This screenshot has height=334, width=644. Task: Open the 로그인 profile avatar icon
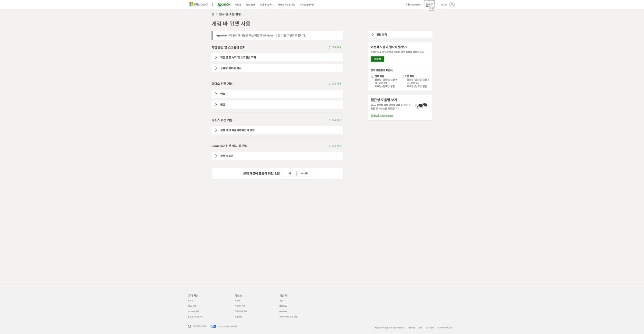pos(452,5)
